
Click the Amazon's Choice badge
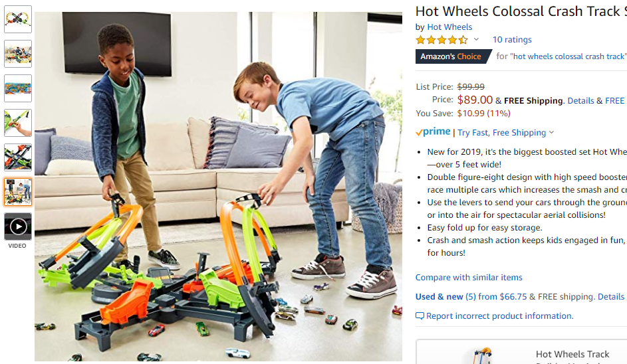click(x=453, y=56)
